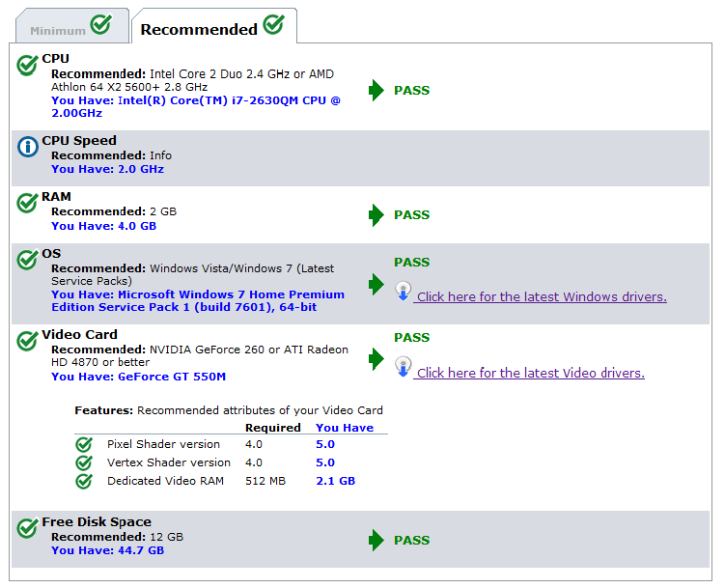The height and width of the screenshot is (588, 725).
Task: Click the Video drivers download icon
Action: click(404, 367)
